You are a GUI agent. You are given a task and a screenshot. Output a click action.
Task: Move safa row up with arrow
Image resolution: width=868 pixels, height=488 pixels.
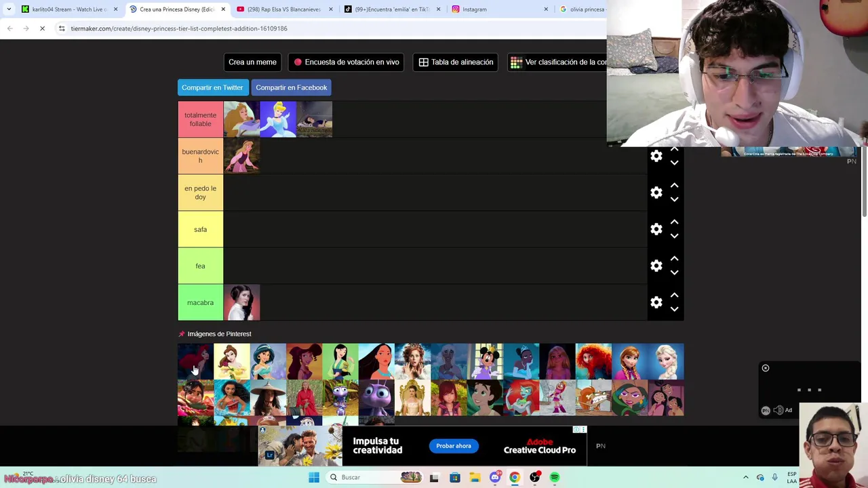pos(674,222)
